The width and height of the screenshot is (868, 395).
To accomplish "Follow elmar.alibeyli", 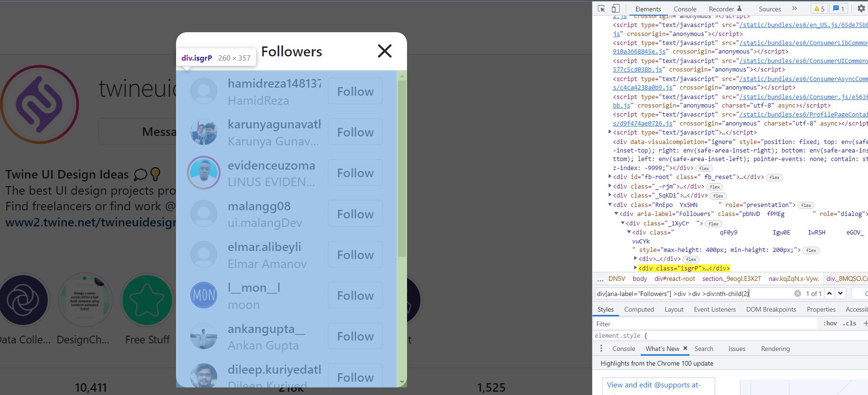I will [x=355, y=255].
